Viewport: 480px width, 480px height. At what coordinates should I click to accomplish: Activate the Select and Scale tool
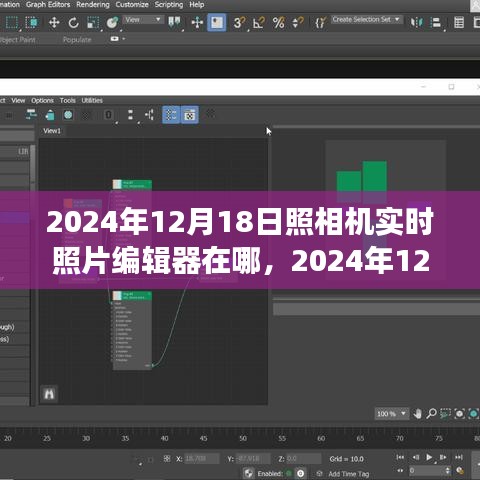93,23
